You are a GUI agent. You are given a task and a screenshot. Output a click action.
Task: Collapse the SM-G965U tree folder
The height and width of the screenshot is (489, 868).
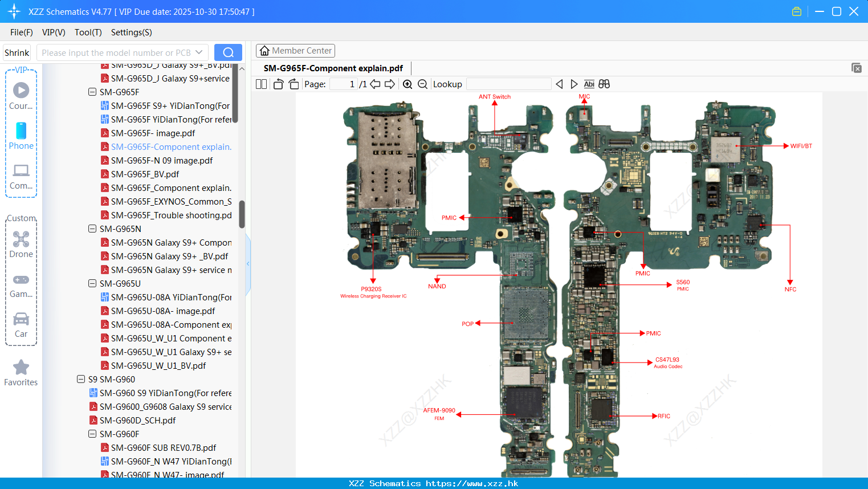click(x=92, y=283)
